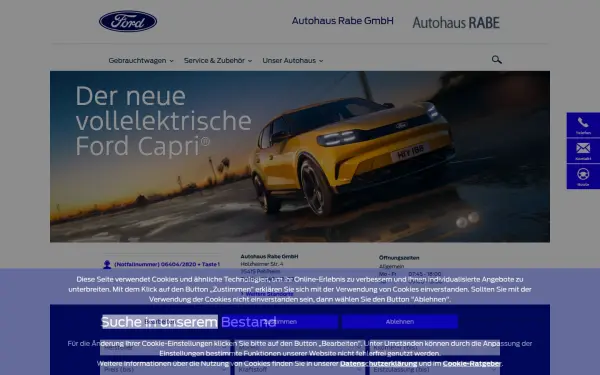Click the Telefon side panel icon
This screenshot has width=600, height=375.
pos(583,125)
